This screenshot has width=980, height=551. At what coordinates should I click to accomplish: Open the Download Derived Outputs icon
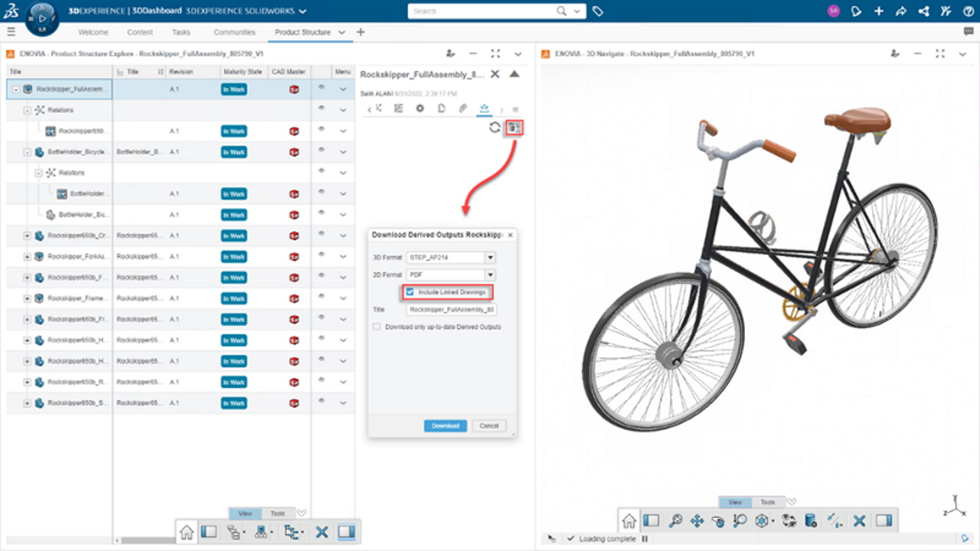(513, 127)
